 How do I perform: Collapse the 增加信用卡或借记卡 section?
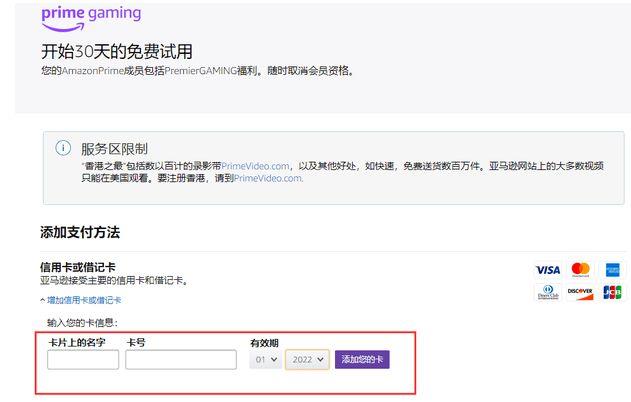tap(82, 300)
